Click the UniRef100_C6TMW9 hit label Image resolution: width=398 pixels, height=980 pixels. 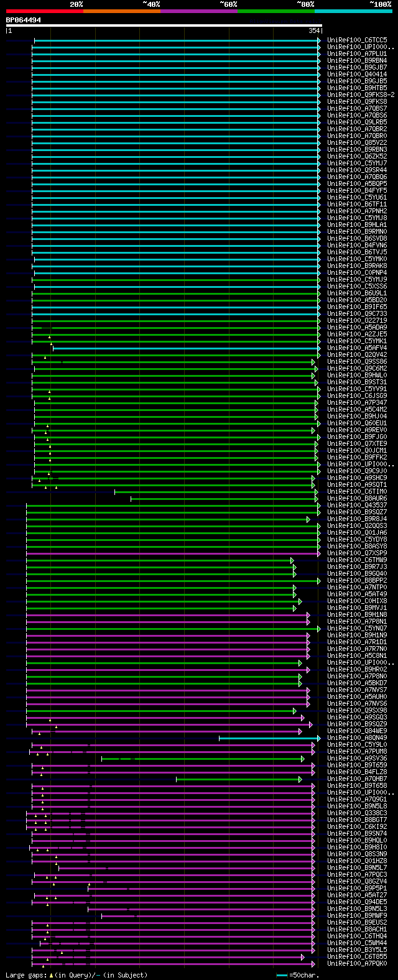[357, 560]
